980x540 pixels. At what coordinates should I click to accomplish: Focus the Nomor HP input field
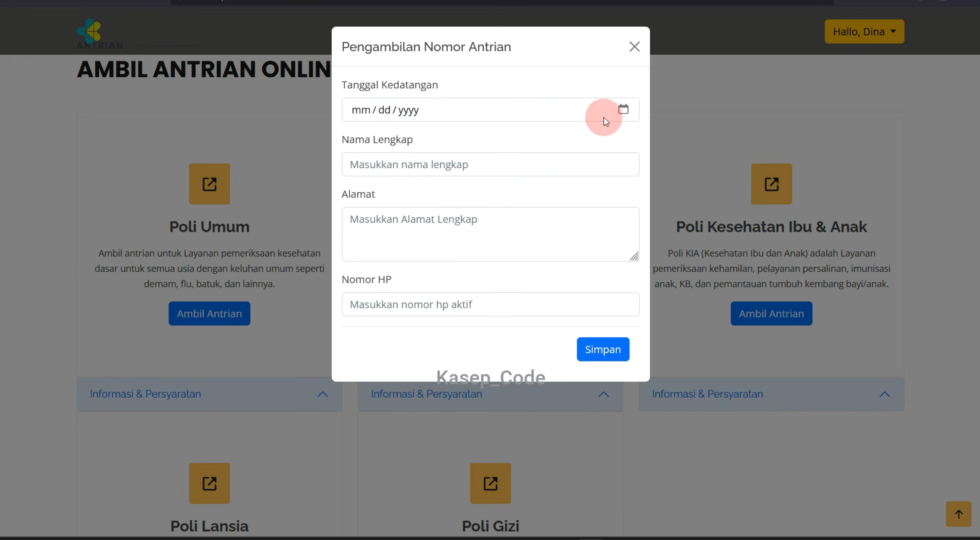pyautogui.click(x=490, y=304)
